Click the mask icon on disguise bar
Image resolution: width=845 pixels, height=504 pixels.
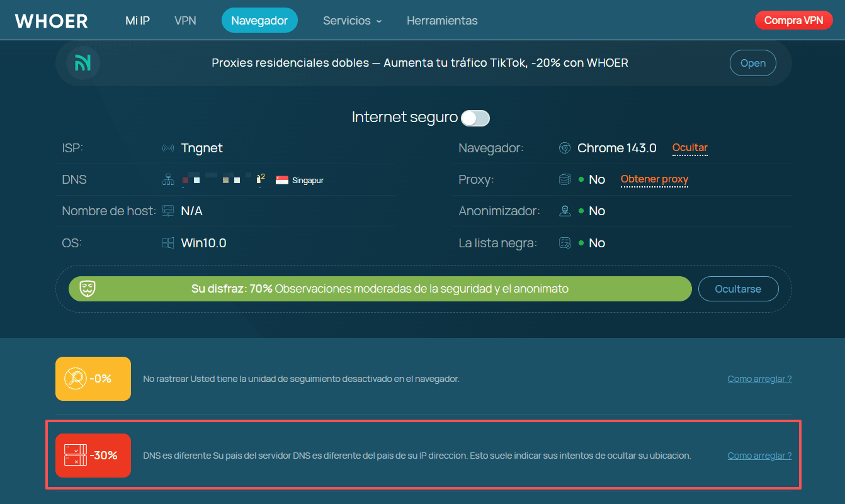pos(88,289)
